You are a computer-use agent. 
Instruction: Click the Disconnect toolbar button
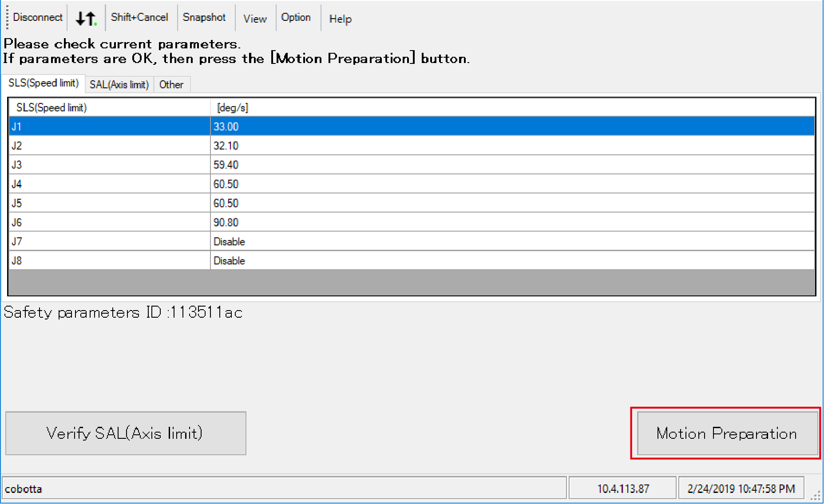tap(37, 17)
